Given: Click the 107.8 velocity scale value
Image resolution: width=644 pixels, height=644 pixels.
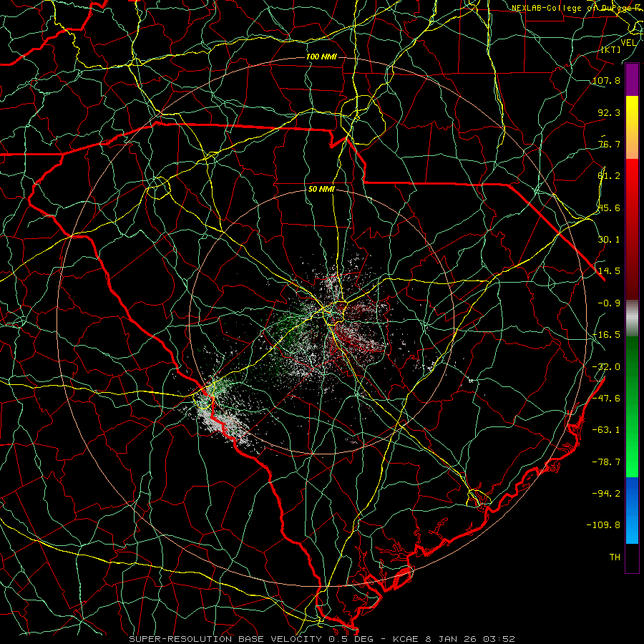Looking at the screenshot, I should (x=606, y=80).
